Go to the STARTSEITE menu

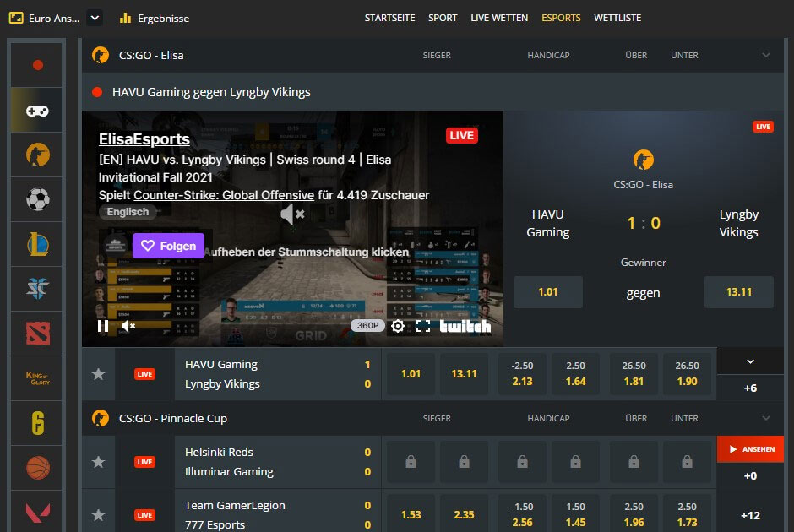389,18
